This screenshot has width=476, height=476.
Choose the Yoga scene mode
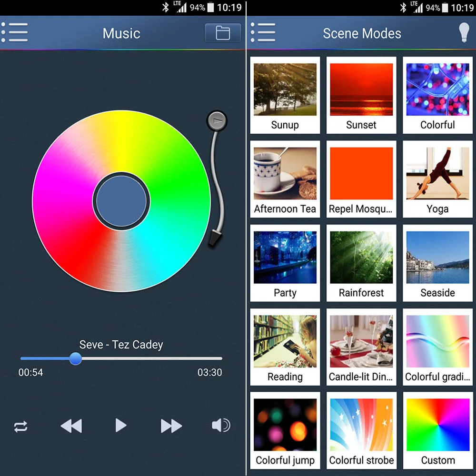tap(437, 179)
